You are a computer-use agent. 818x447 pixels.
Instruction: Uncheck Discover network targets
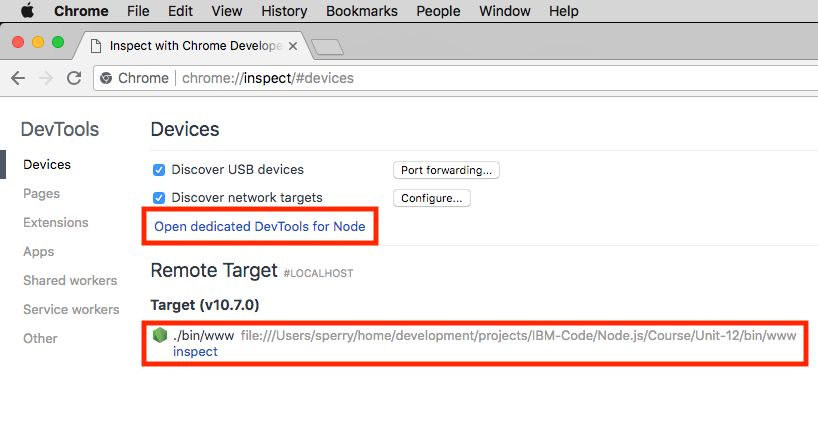point(159,198)
